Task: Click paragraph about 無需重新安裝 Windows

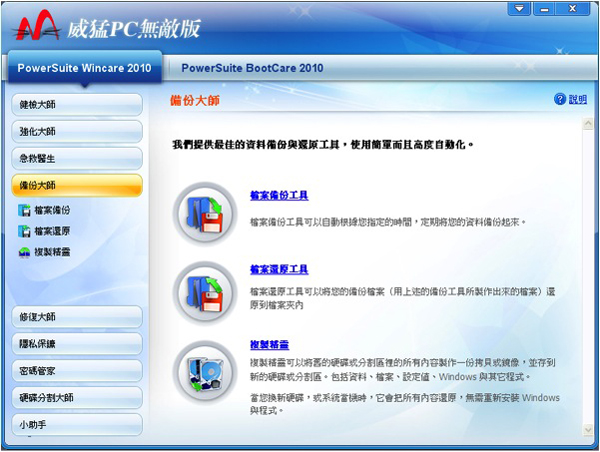Action: [x=405, y=404]
